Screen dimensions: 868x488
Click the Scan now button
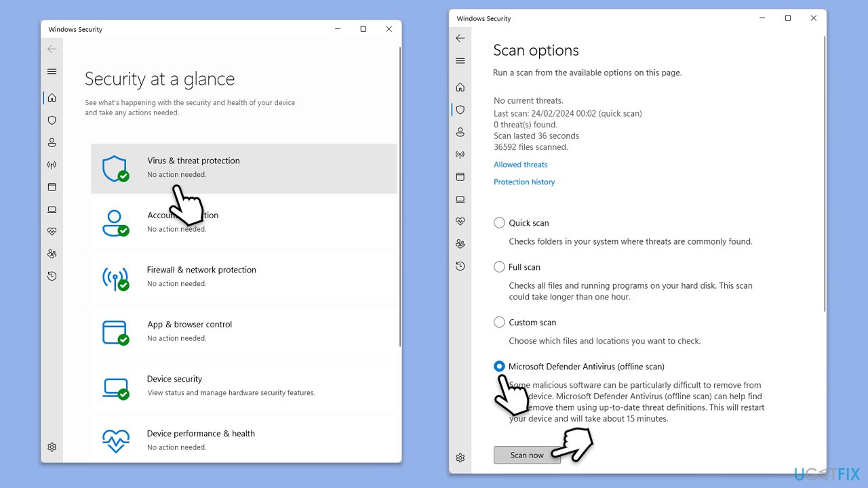tap(527, 455)
